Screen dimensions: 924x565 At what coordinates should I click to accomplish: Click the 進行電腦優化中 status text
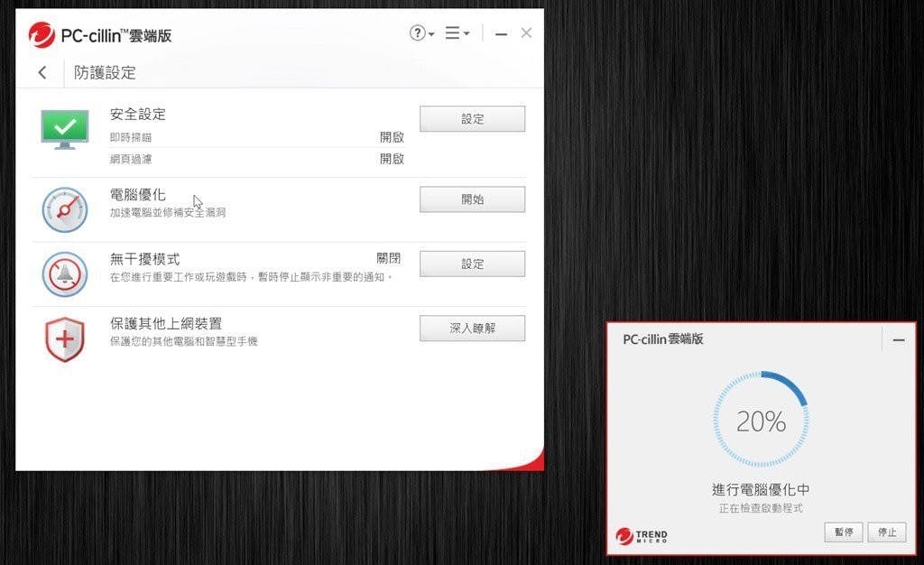click(x=761, y=489)
